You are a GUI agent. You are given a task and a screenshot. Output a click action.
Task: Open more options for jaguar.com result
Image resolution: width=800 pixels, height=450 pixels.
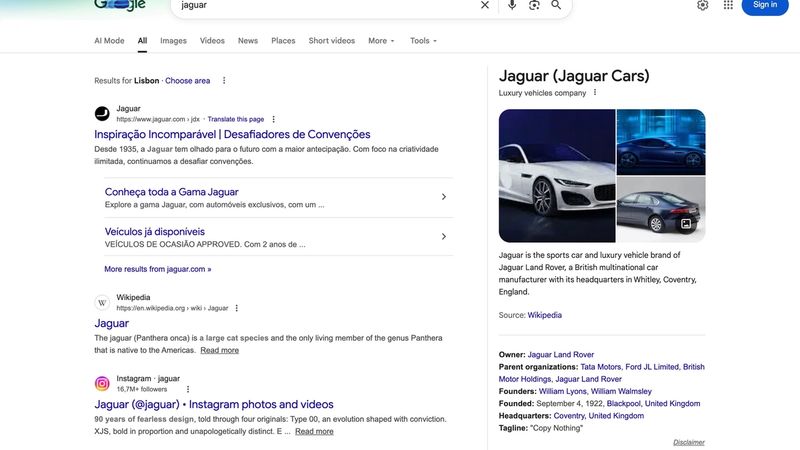(x=273, y=119)
